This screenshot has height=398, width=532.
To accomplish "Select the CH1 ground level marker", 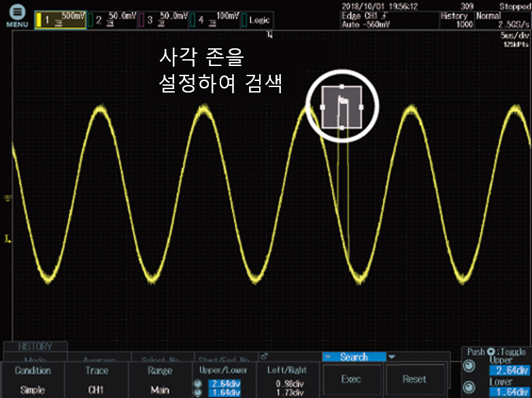I will (x=7, y=198).
